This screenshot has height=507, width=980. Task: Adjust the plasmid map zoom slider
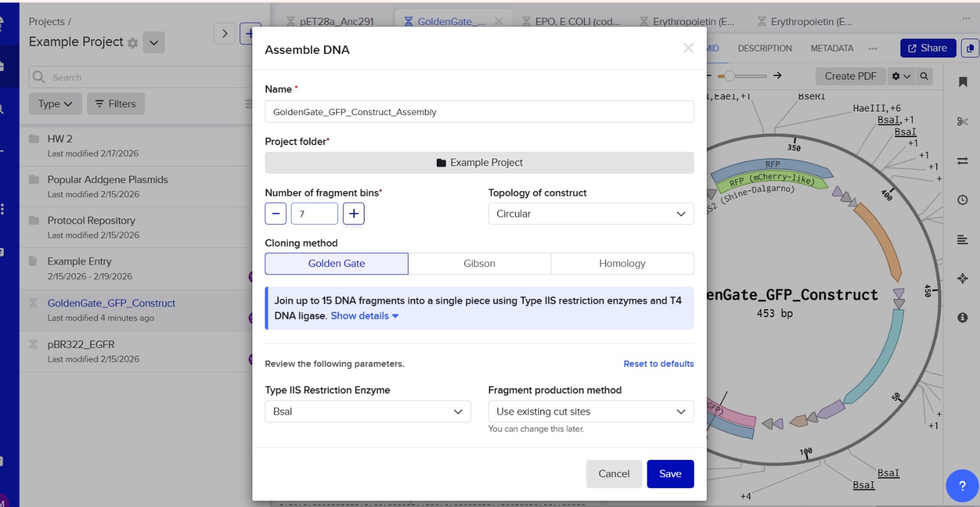[730, 76]
